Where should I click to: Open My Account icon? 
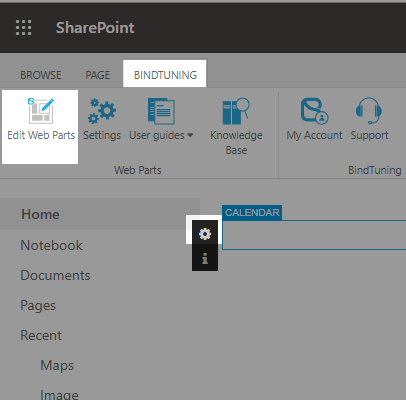314,111
